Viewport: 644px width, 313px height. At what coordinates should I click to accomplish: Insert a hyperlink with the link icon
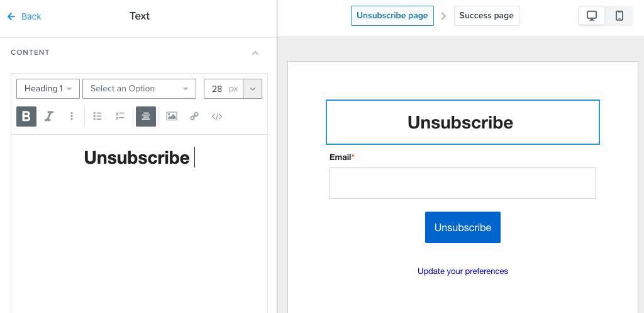(x=194, y=117)
